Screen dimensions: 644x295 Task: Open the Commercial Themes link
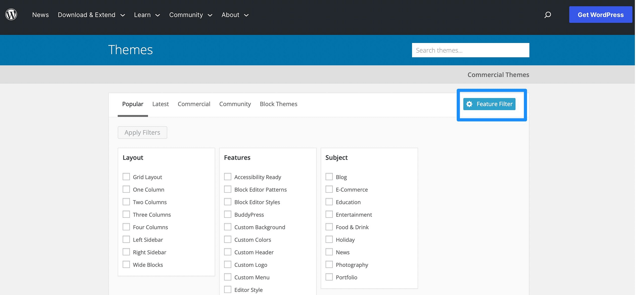[498, 75]
